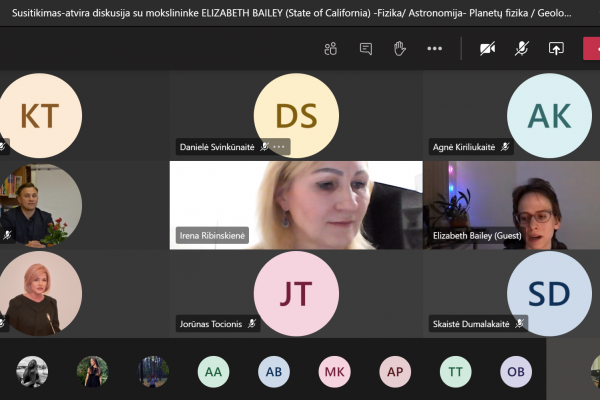Click the meeting title text at top

pos(292,13)
